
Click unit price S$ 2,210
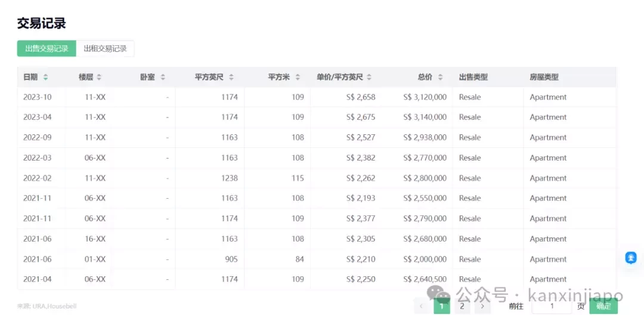pyautogui.click(x=361, y=259)
